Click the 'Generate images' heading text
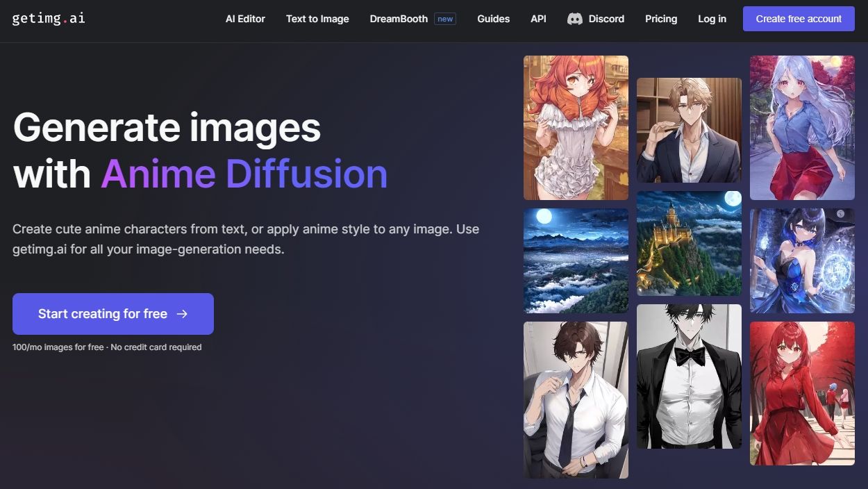 click(167, 127)
